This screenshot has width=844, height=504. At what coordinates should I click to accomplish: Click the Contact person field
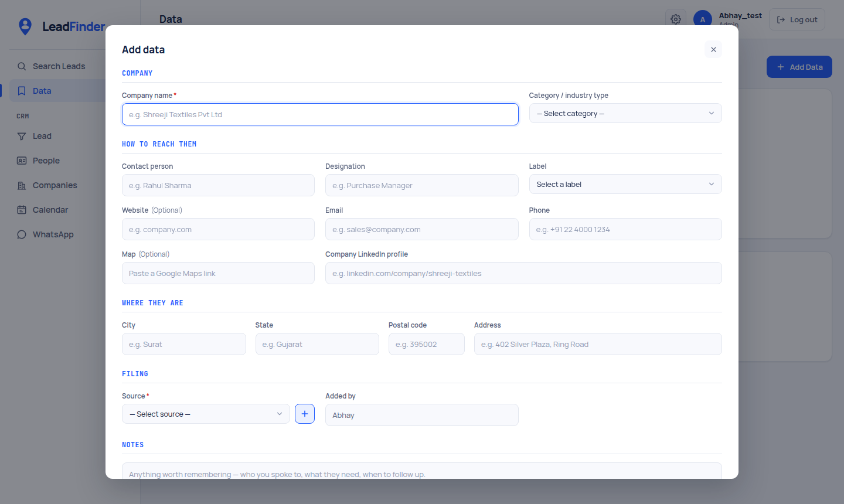218,185
